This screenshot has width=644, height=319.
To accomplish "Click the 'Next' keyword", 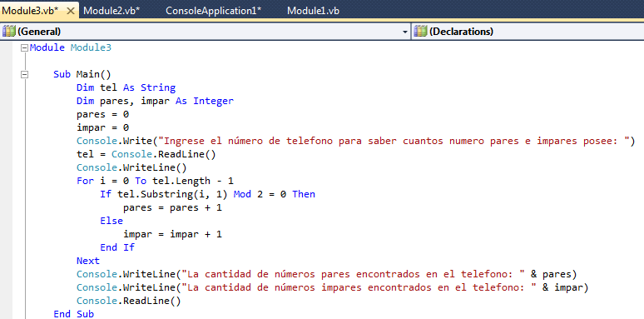I will [88, 261].
